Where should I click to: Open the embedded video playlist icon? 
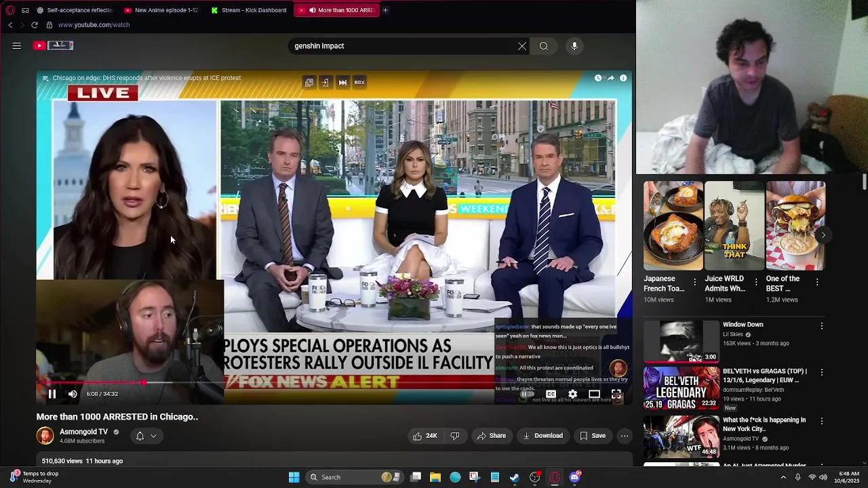(45, 78)
